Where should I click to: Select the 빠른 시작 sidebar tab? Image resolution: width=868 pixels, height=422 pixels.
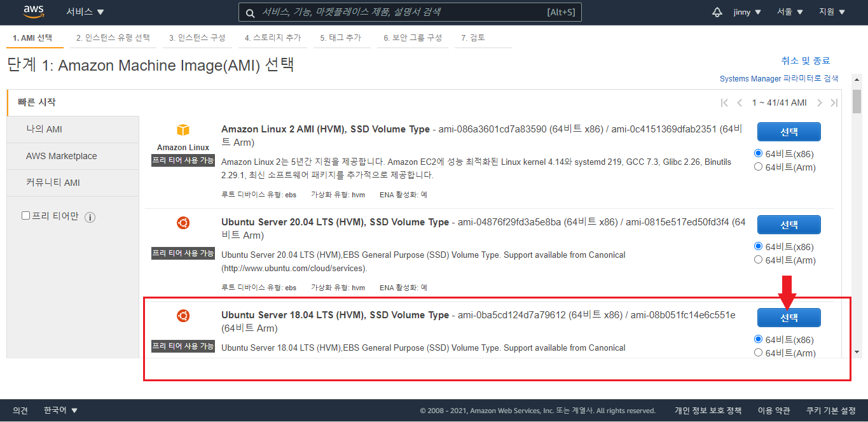click(x=73, y=102)
